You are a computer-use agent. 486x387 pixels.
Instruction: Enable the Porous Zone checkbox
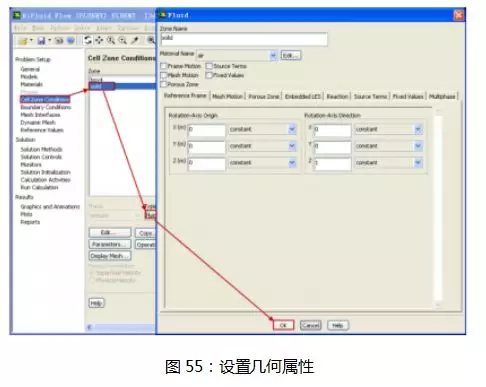164,84
